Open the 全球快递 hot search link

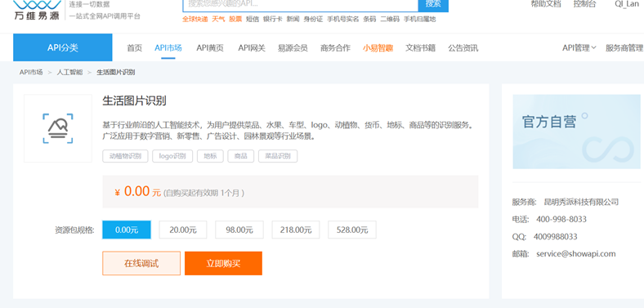195,19
